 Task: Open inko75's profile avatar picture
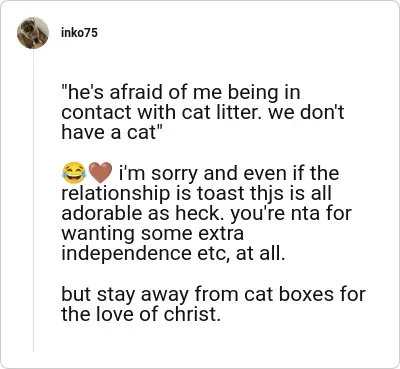tap(33, 33)
